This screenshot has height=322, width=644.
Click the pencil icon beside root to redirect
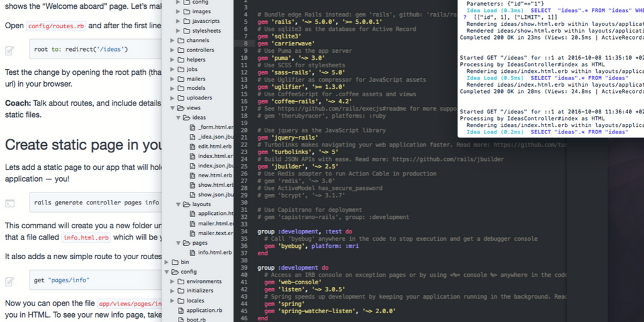coord(9,50)
